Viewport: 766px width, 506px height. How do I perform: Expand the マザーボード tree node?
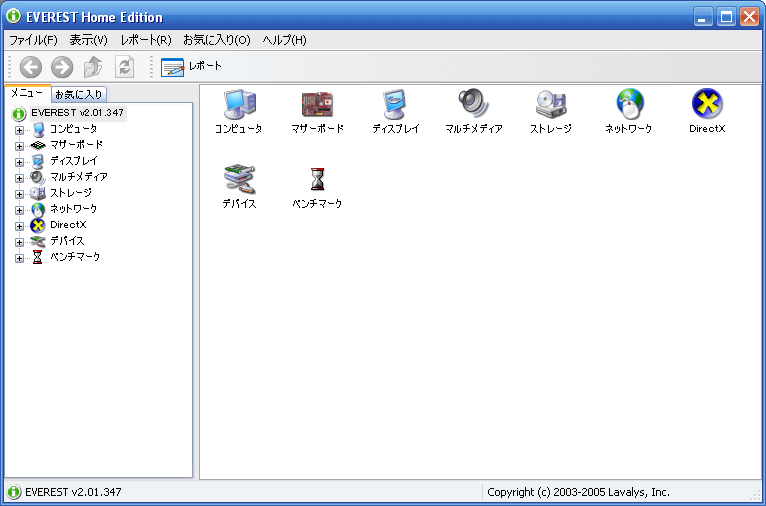[19, 146]
